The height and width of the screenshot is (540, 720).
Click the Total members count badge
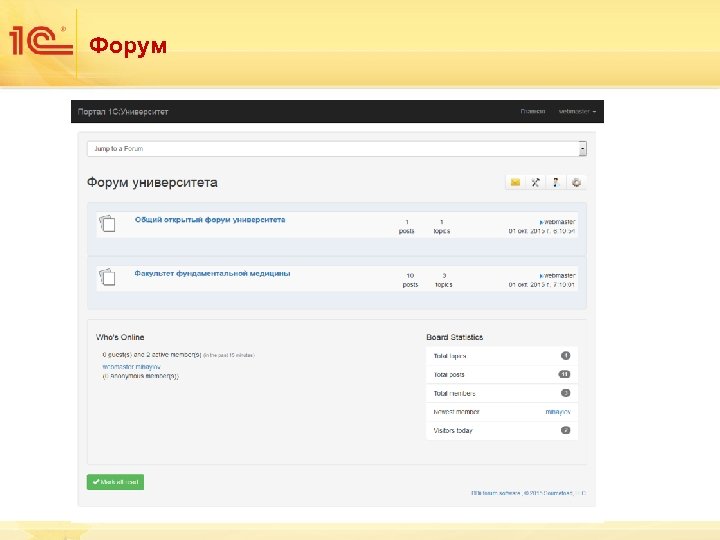[x=565, y=393]
